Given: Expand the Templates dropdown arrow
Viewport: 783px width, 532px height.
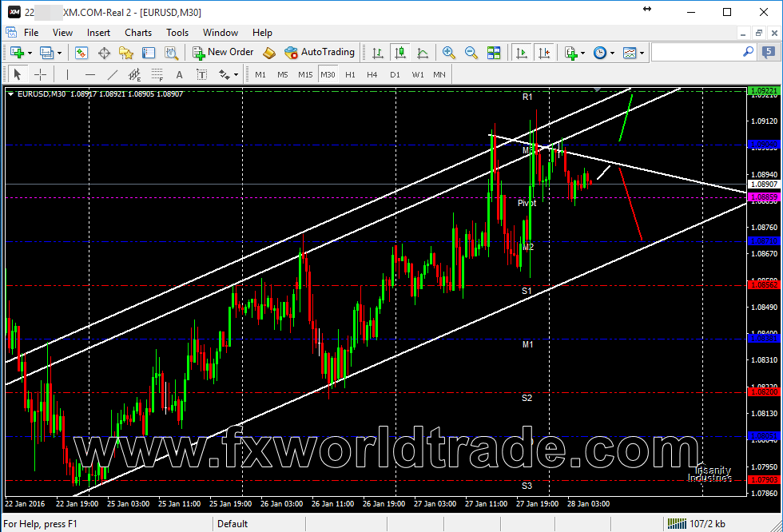Looking at the screenshot, I should (x=642, y=53).
